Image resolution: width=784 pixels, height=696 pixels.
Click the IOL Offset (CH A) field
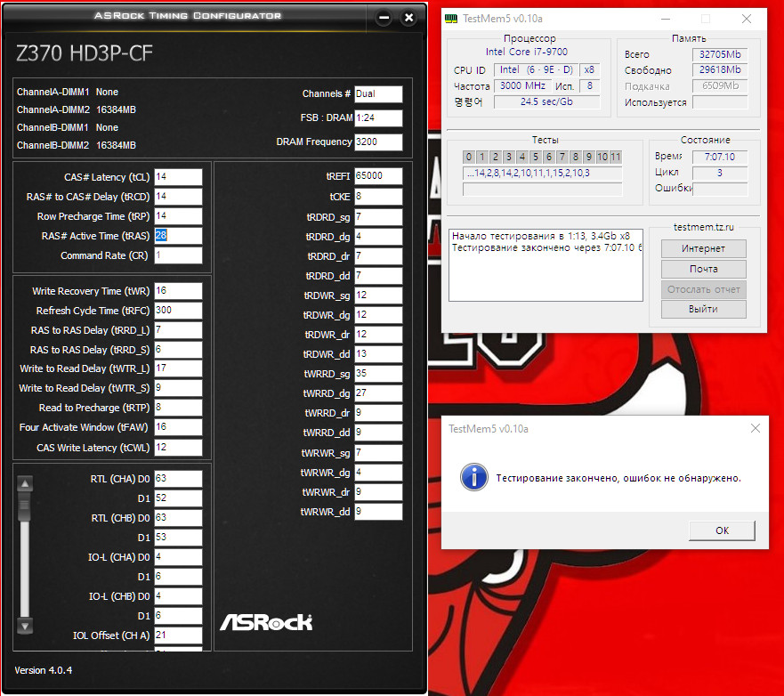pos(178,635)
